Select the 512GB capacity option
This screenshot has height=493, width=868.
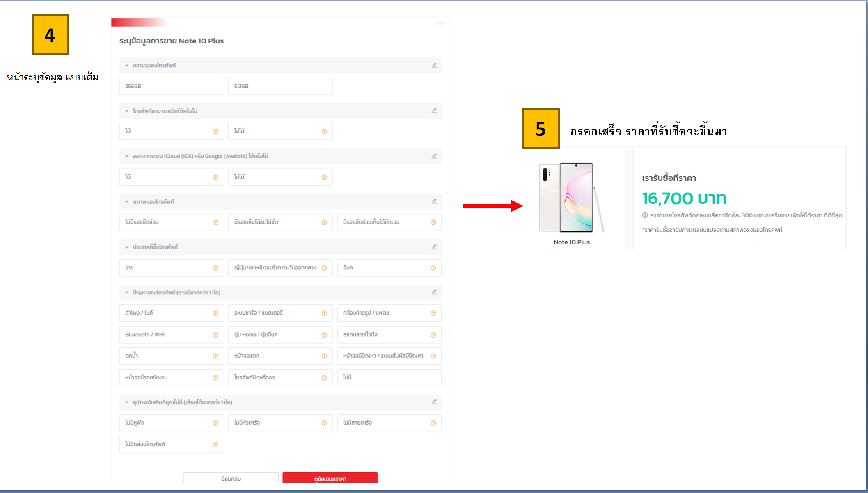point(281,86)
